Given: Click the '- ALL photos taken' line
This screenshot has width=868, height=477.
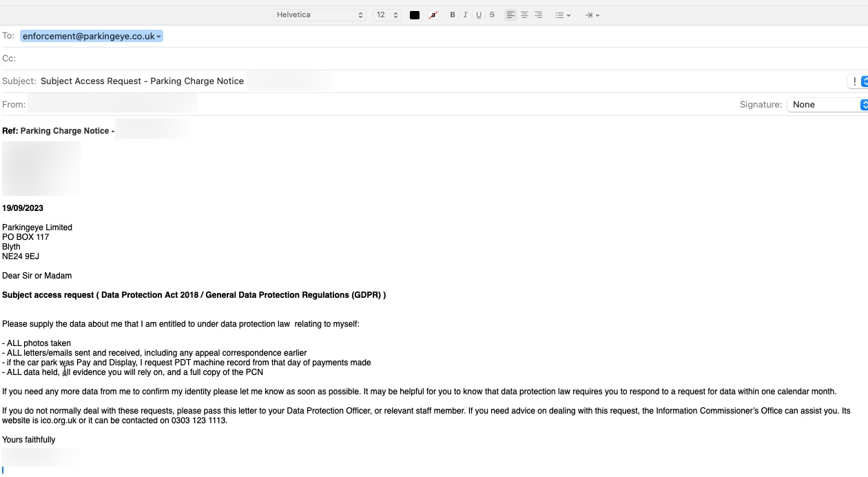Looking at the screenshot, I should 37,343.
